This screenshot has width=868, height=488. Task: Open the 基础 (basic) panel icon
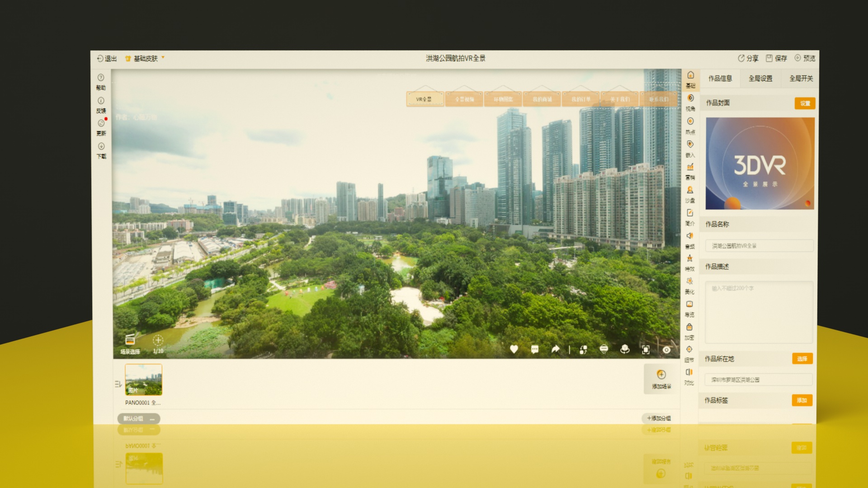point(690,80)
